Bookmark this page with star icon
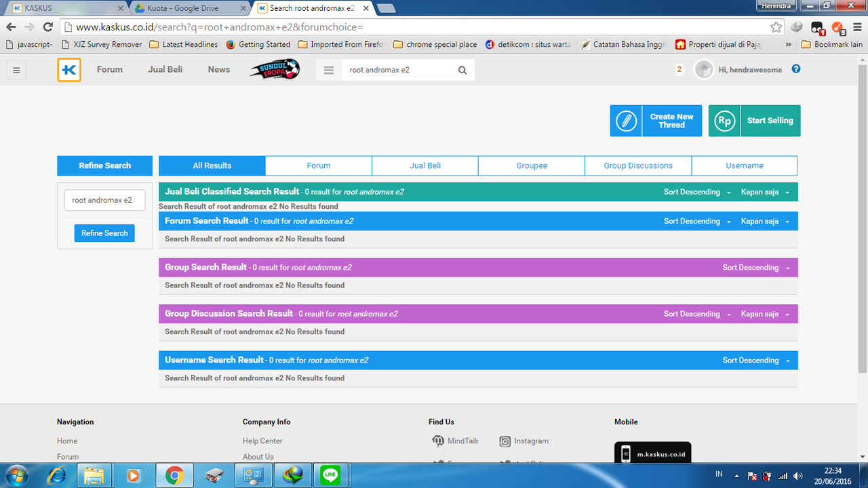The height and width of the screenshot is (488, 868). [x=776, y=27]
